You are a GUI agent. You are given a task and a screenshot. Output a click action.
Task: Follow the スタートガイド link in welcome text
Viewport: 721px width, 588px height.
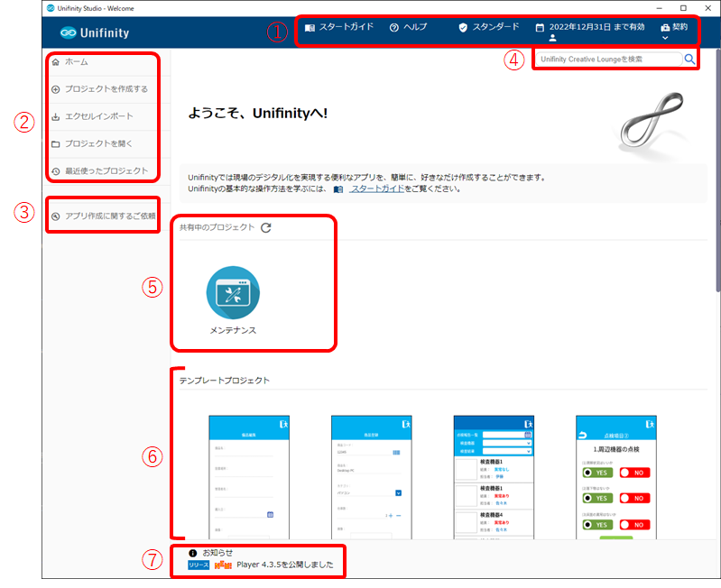377,188
